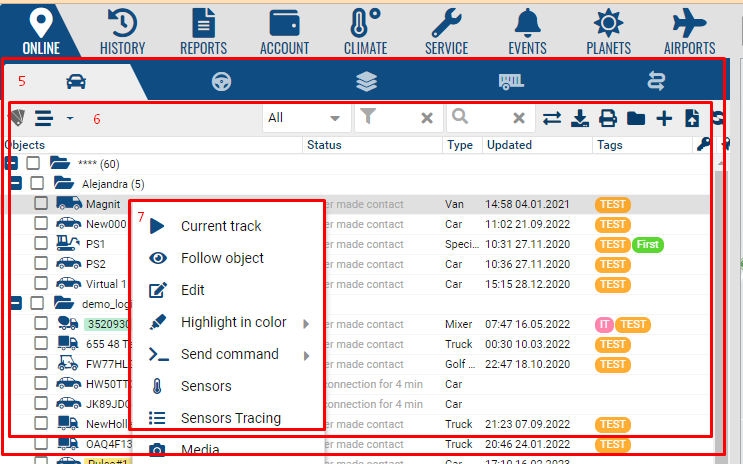Open the All filter dropdown
Image resolution: width=743 pixels, height=464 pixels.
click(306, 118)
